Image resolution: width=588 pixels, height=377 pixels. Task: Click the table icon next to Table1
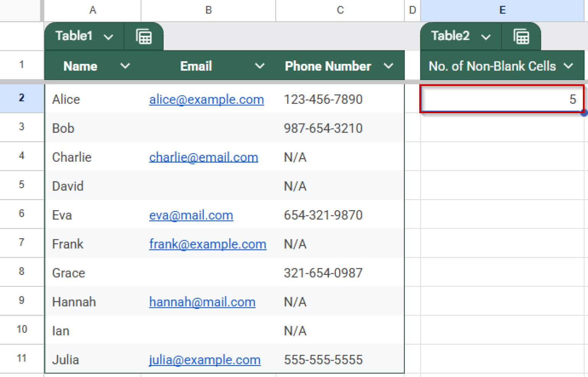[144, 36]
